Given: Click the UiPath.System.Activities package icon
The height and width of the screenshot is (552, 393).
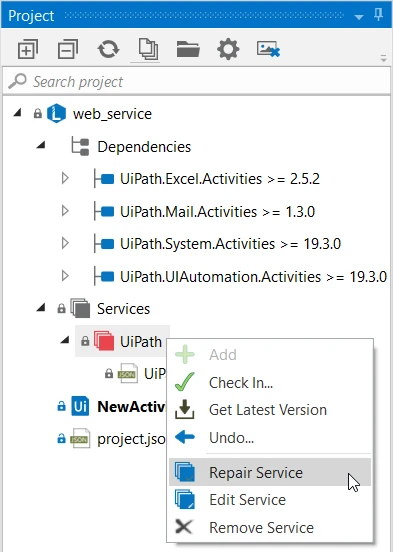Looking at the screenshot, I should (104, 244).
